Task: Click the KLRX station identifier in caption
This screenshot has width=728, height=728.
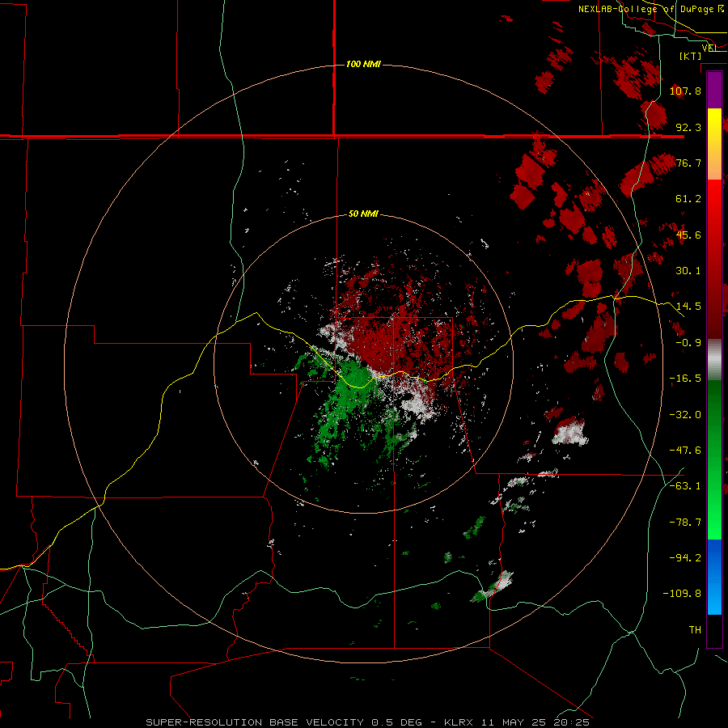Action: point(459,722)
